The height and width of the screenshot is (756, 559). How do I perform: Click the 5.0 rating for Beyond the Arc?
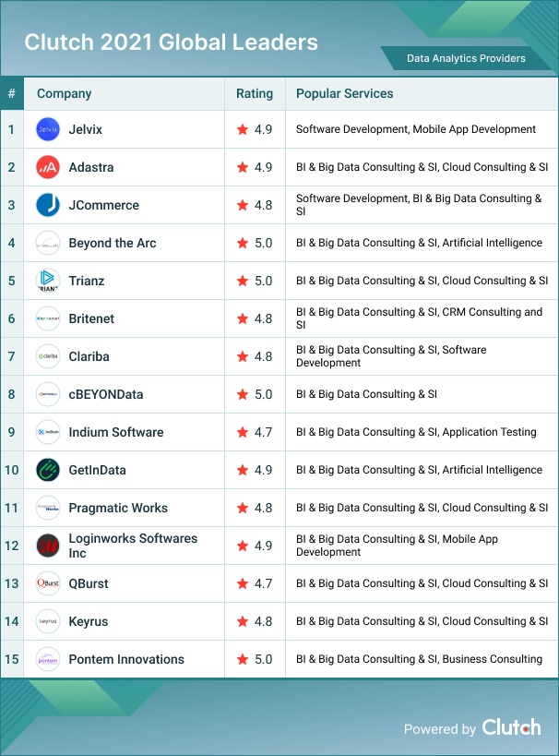coord(263,243)
